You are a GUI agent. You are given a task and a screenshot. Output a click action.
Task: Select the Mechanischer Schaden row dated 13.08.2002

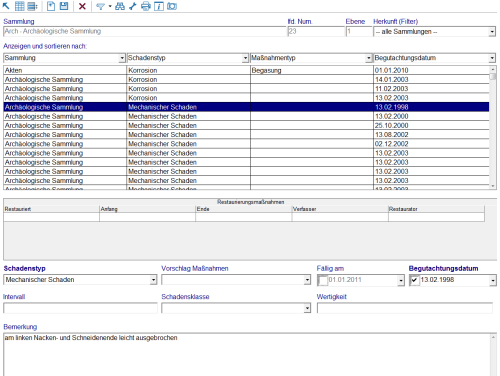point(246,135)
